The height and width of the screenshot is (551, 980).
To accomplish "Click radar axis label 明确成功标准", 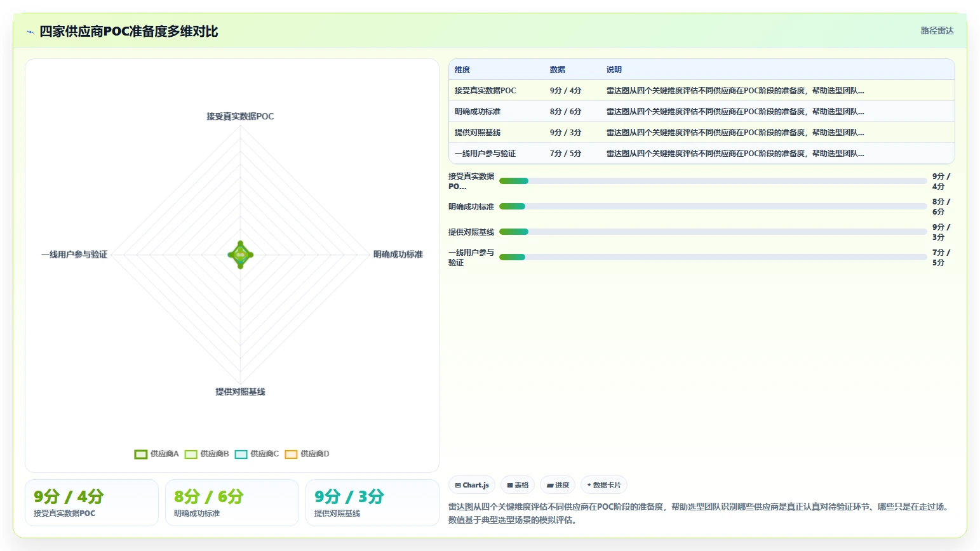I will click(x=398, y=255).
